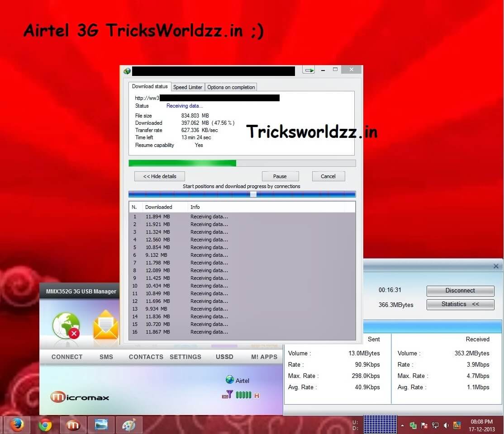Collapse the Statistics panel button

pos(460,304)
